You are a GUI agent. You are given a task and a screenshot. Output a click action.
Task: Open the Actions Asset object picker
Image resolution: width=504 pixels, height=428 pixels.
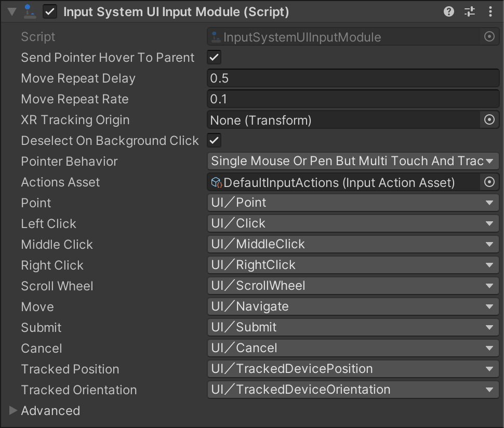click(488, 182)
